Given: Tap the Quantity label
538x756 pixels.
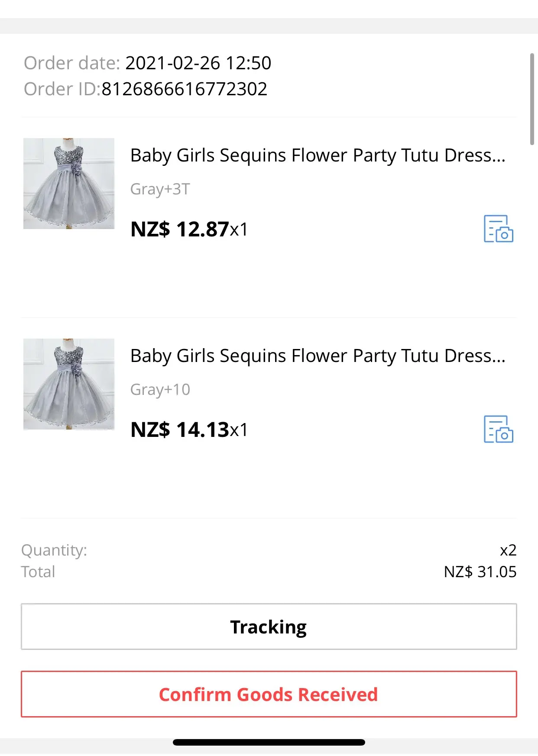Looking at the screenshot, I should coord(54,550).
